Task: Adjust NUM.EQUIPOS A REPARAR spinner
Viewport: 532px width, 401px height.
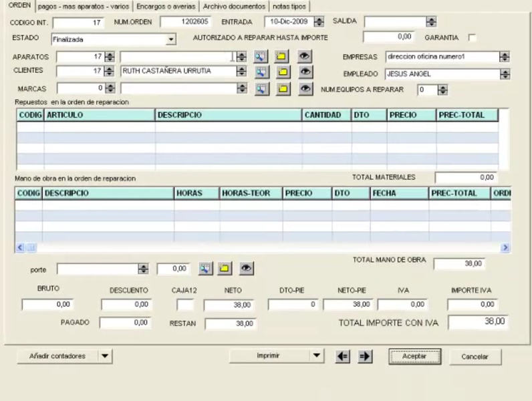Action: (442, 90)
